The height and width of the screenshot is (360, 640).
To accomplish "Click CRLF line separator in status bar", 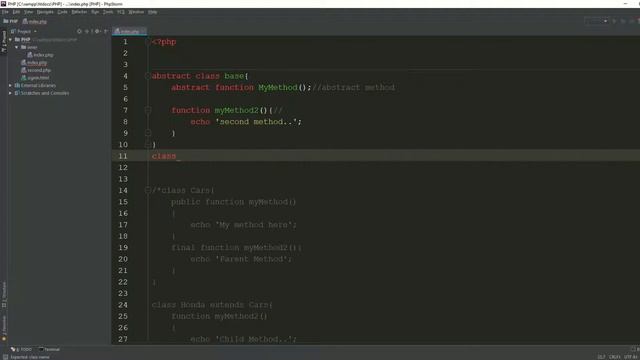I will tap(615, 357).
